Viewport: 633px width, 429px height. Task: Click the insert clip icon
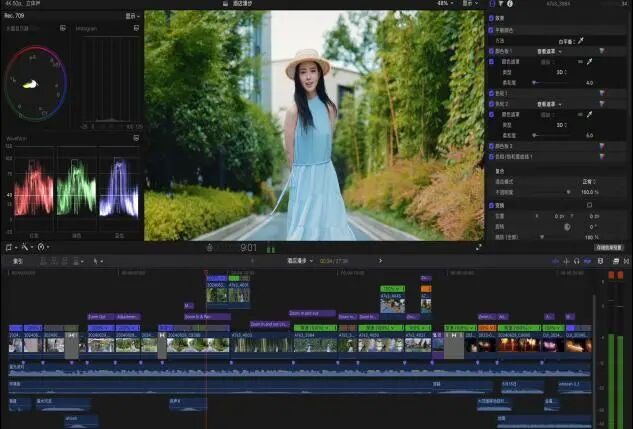54,262
